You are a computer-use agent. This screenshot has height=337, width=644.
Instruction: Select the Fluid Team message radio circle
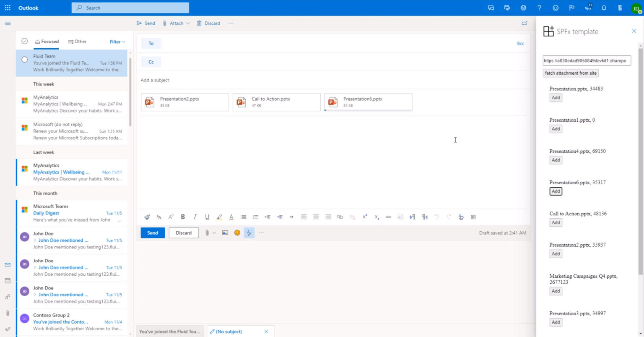tap(24, 60)
